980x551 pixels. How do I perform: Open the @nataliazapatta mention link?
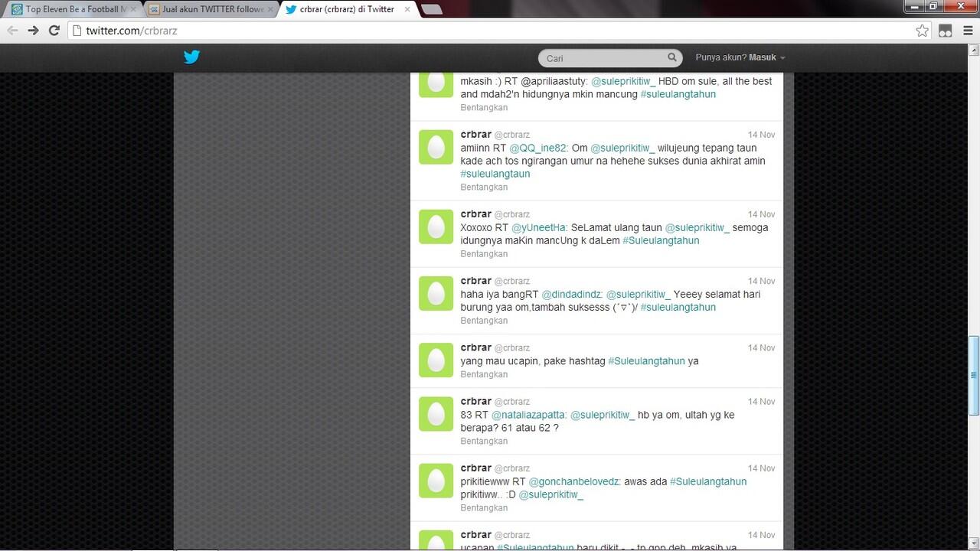(x=529, y=415)
